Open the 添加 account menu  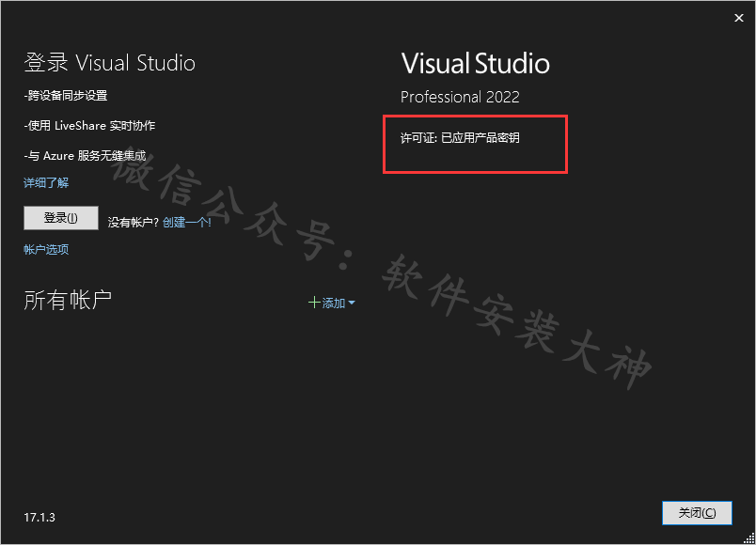pos(332,303)
